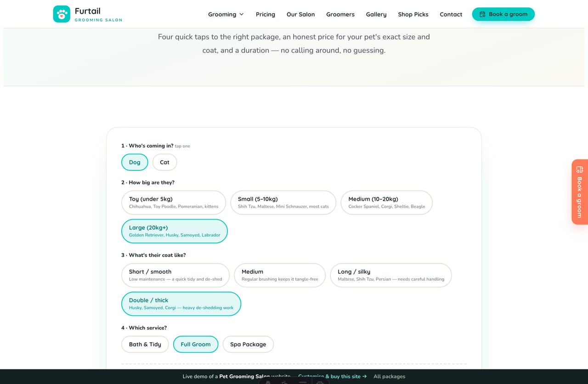The width and height of the screenshot is (588, 384).
Task: Pick the Medium coat option
Action: coord(280,275)
